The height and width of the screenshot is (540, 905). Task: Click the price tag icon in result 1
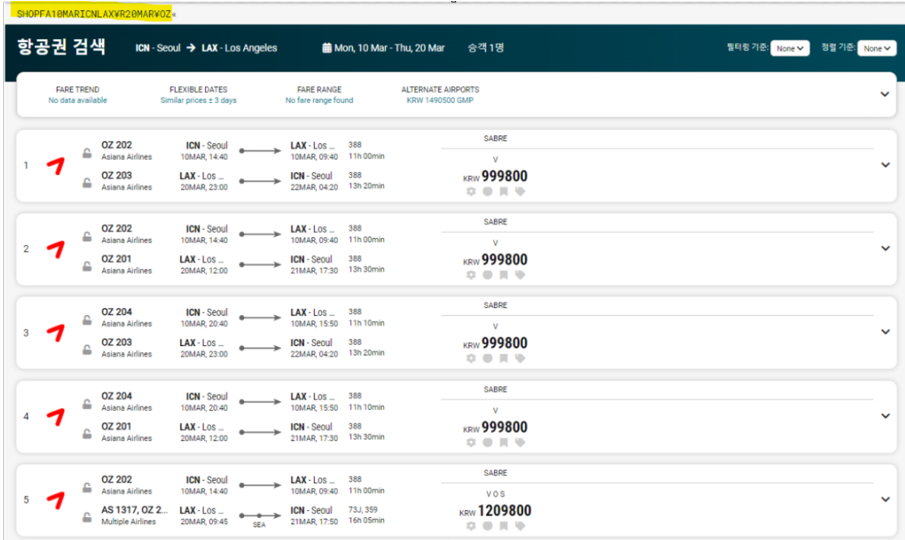point(520,192)
